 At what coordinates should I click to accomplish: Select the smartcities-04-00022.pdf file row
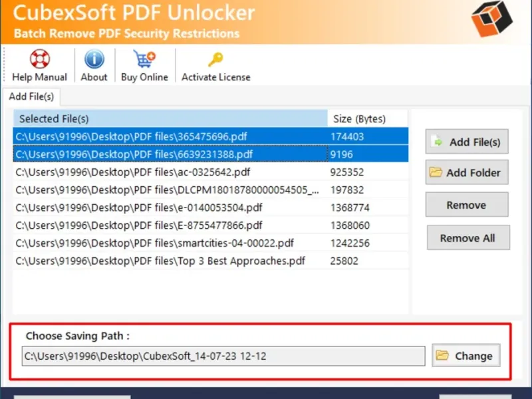tap(211, 243)
